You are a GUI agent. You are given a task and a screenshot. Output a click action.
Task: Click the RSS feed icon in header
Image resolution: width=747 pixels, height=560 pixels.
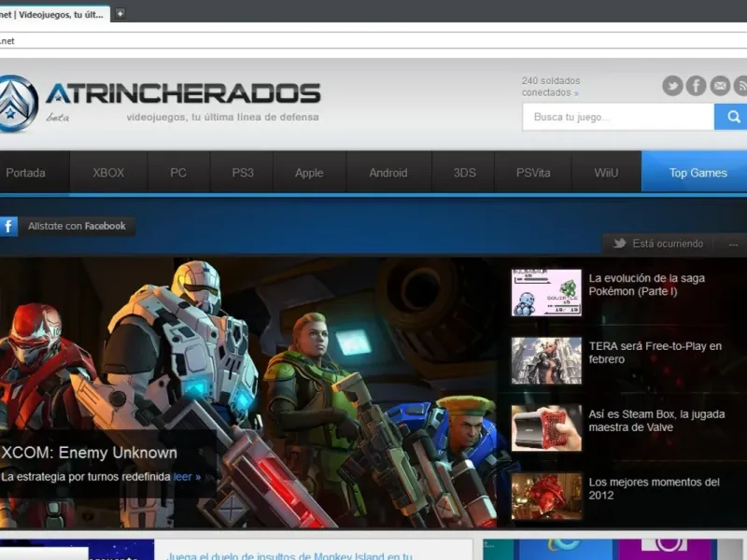click(x=740, y=86)
